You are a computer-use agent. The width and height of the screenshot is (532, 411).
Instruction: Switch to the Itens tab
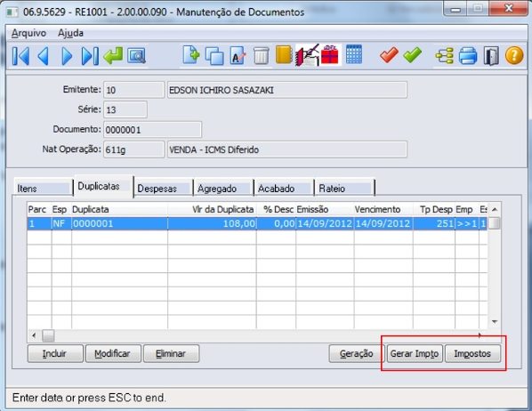43,188
